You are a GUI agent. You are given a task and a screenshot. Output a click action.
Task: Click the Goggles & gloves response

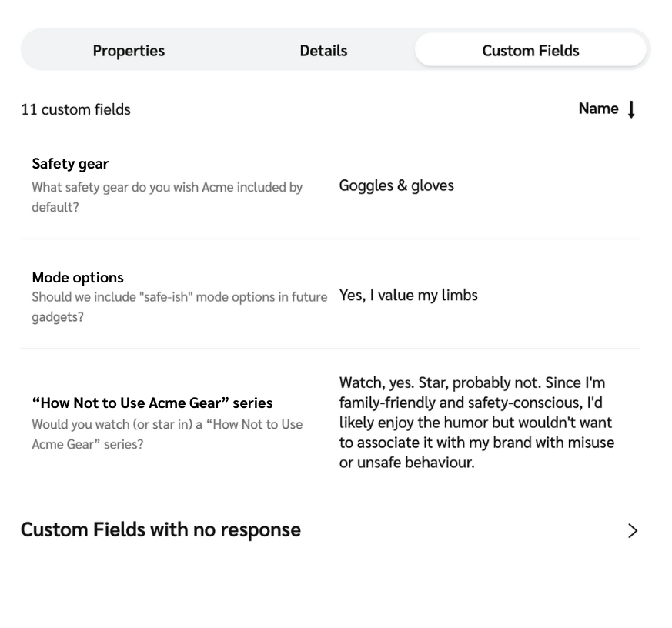tap(396, 185)
